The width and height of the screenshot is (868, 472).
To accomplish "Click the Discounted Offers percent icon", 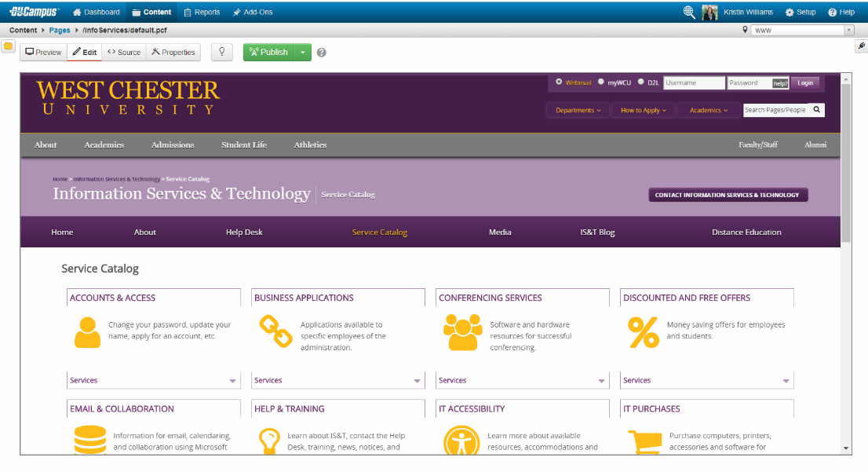I will coord(644,332).
